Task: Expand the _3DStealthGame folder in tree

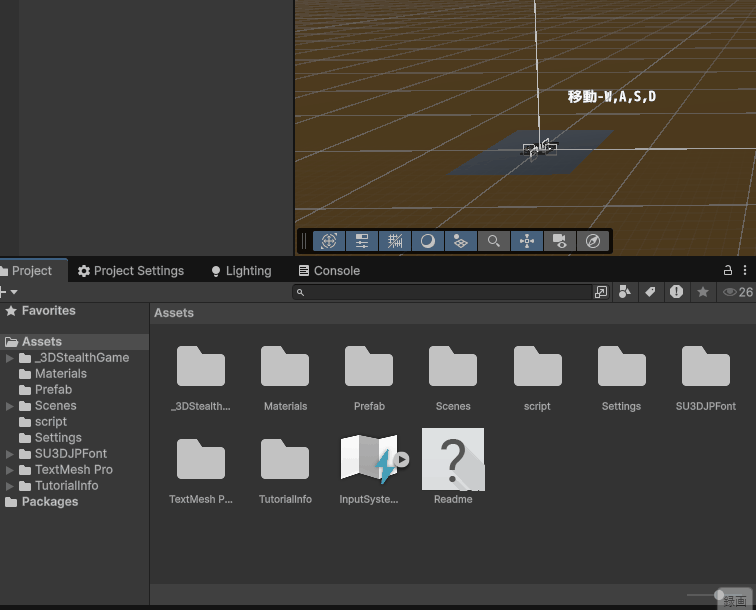Action: (10, 358)
